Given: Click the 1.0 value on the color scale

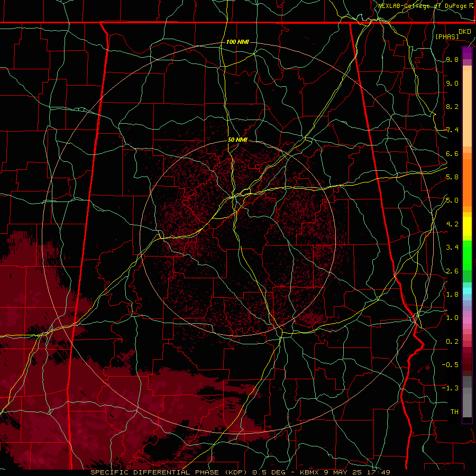Looking at the screenshot, I should [x=452, y=318].
